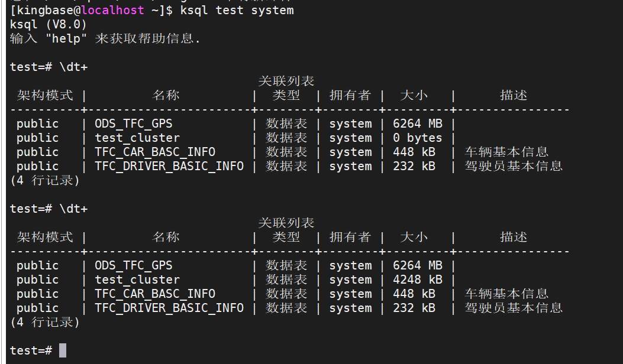This screenshot has width=623, height=364.
Task: Click ODS_TFC_GPS in the first result table
Action: (134, 123)
